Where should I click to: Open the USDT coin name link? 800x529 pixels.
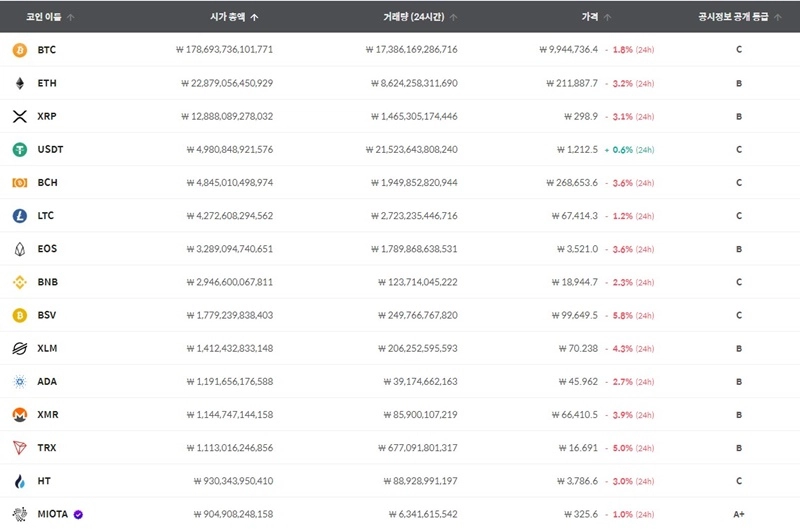50,149
